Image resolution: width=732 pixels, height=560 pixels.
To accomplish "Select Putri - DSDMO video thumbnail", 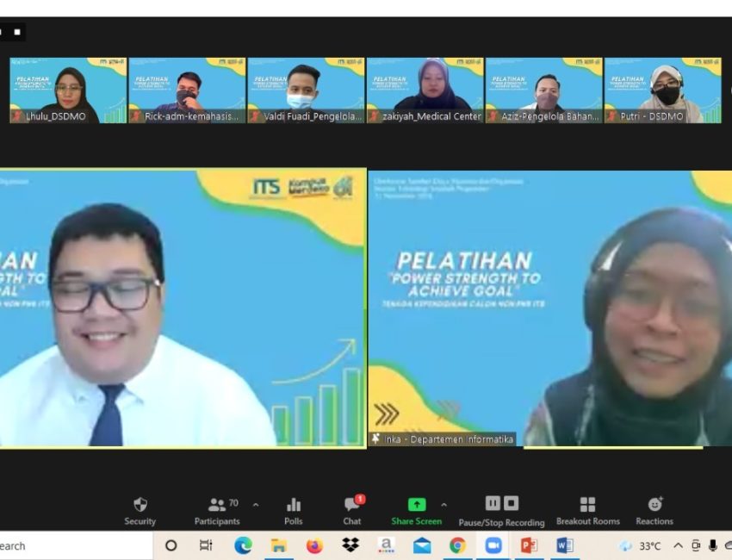I will click(662, 90).
